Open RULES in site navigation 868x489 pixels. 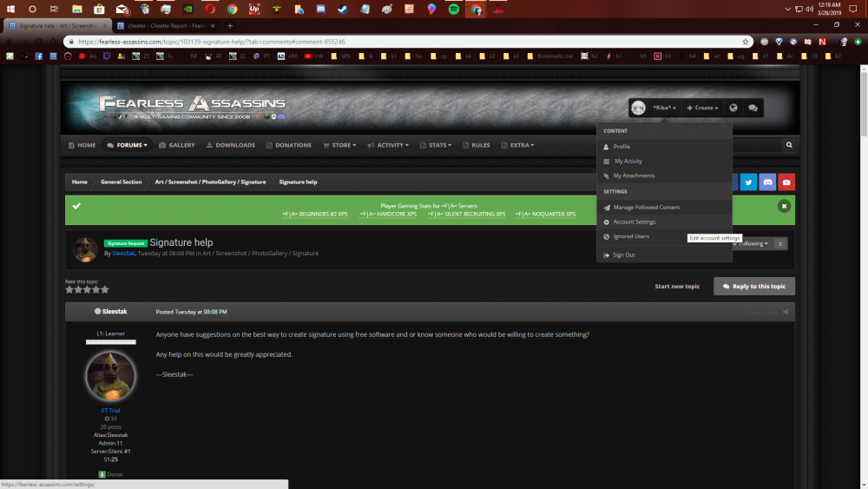[476, 145]
